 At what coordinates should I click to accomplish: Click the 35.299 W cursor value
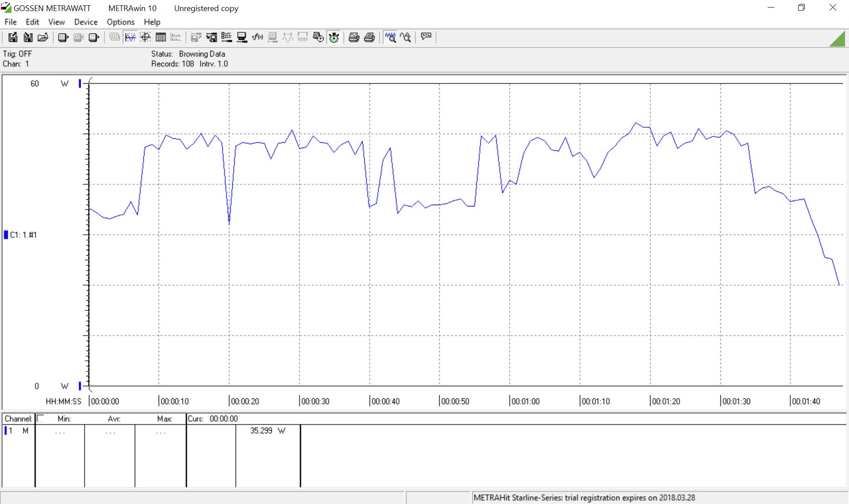pos(268,431)
